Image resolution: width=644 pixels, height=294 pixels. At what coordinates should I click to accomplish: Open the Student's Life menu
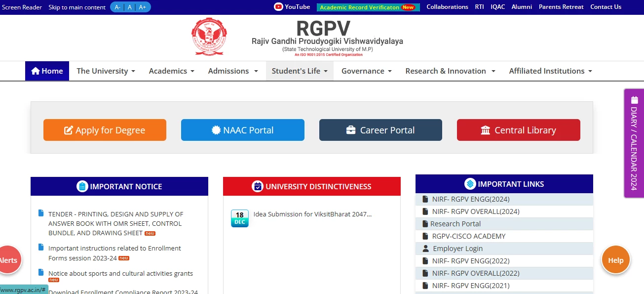tap(296, 71)
